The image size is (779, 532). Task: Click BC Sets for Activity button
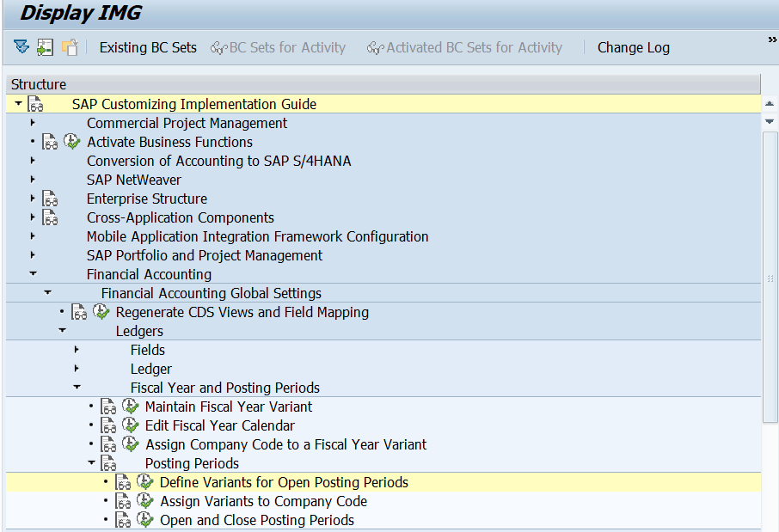279,47
